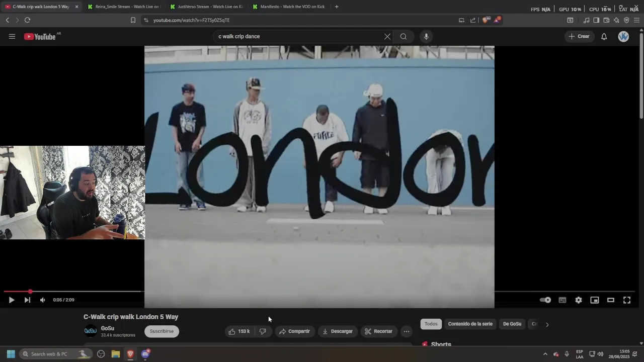Reload the current page
This screenshot has width=644, height=362.
[27, 20]
